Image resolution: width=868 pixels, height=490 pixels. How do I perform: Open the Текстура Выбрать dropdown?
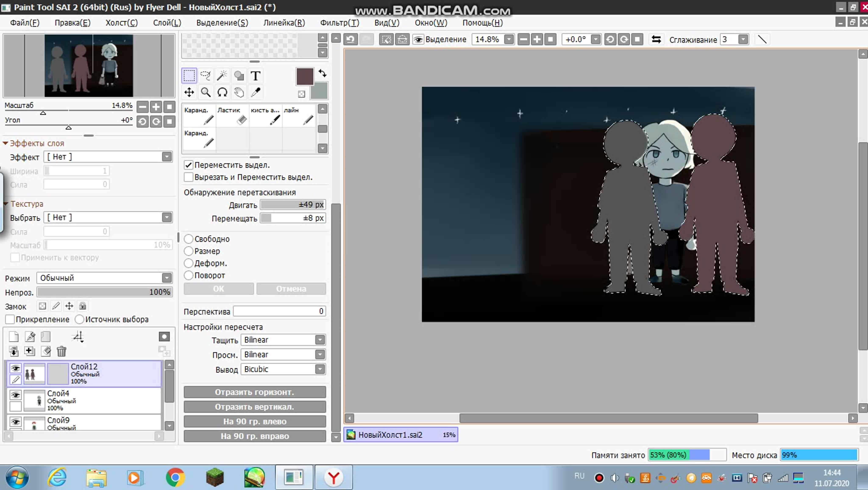point(108,217)
